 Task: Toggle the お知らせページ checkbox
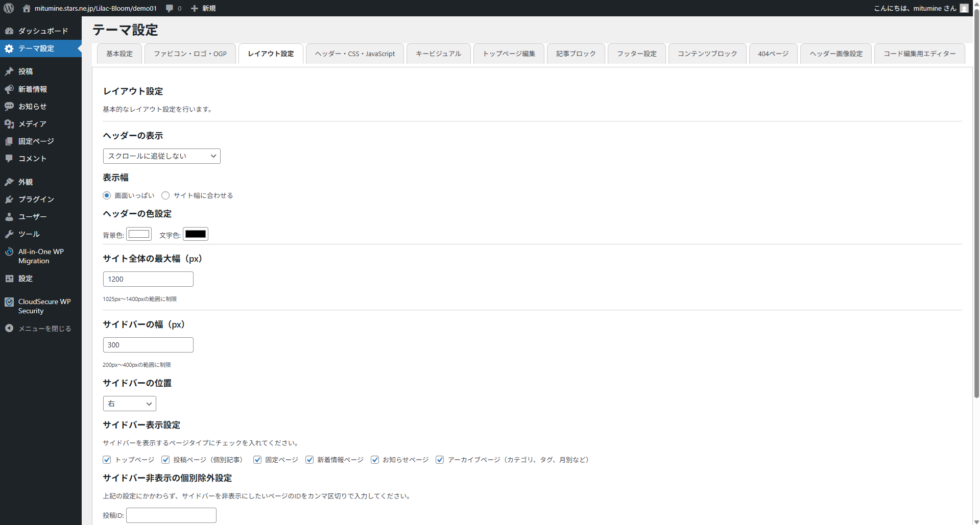point(375,460)
